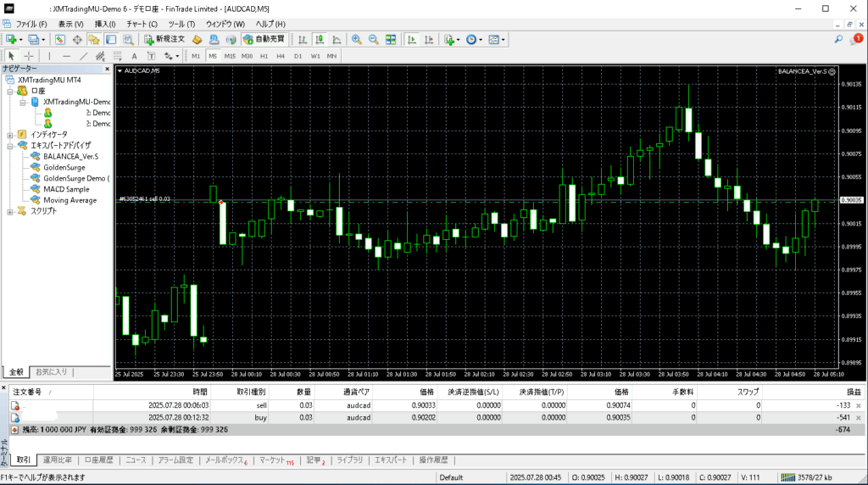The height and width of the screenshot is (485, 868).
Task: Select the GoldenSurge expert advisor
Action: 64,167
